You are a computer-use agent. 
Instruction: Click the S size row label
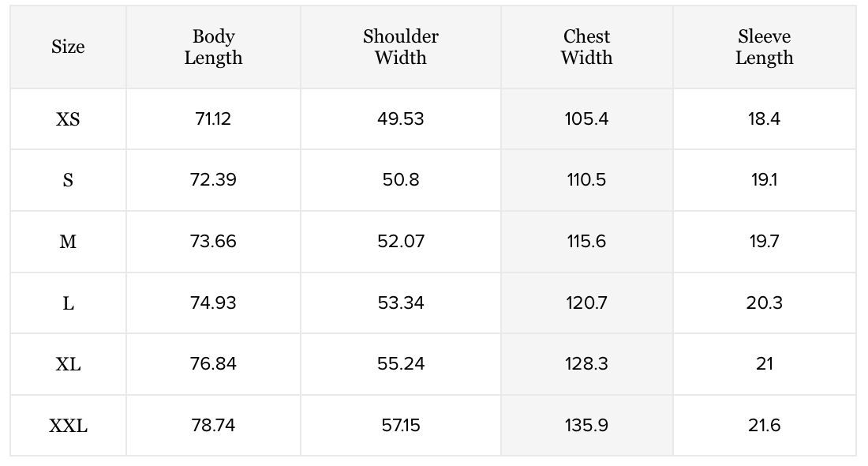click(68, 180)
